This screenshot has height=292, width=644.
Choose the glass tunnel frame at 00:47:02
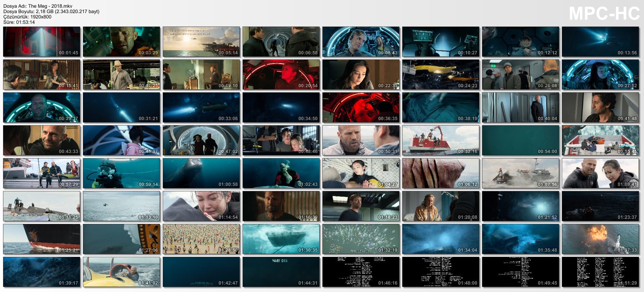(x=201, y=140)
